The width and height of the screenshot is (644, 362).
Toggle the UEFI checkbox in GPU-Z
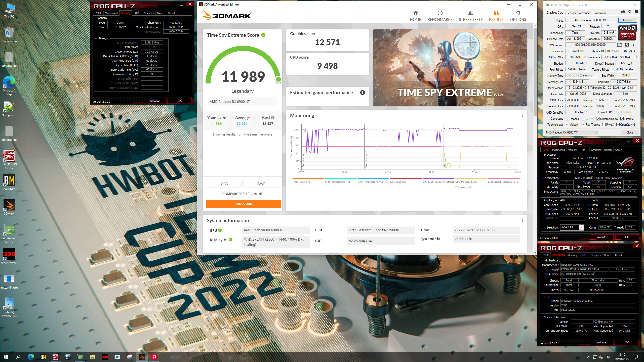(627, 45)
